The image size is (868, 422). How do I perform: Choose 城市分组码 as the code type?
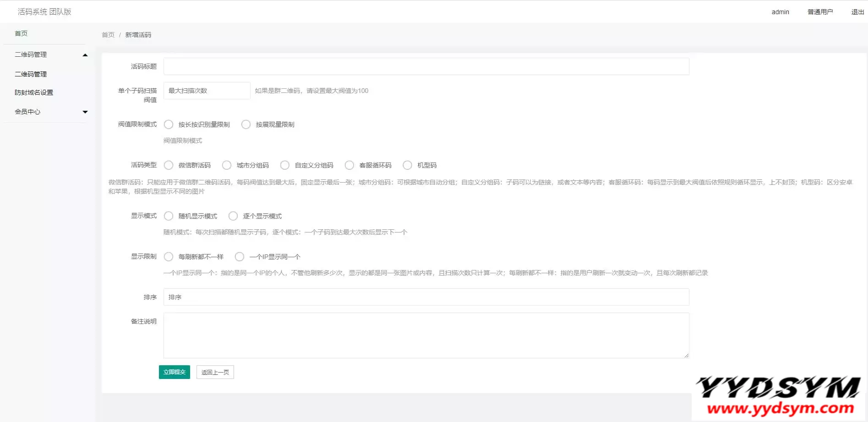coord(227,165)
